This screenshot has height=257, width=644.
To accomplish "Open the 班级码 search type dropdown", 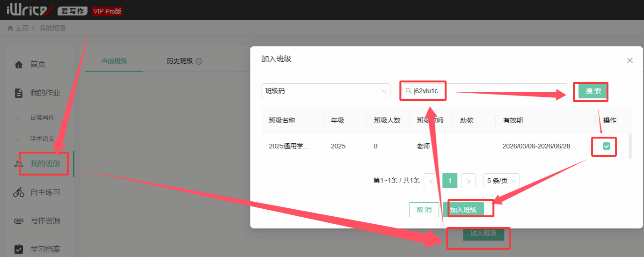I will click(x=326, y=91).
